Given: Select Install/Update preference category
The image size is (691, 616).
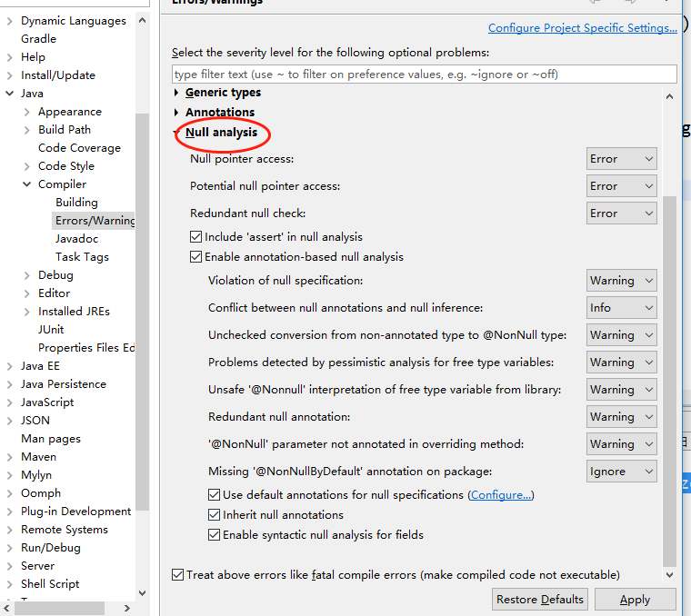Looking at the screenshot, I should [x=57, y=75].
